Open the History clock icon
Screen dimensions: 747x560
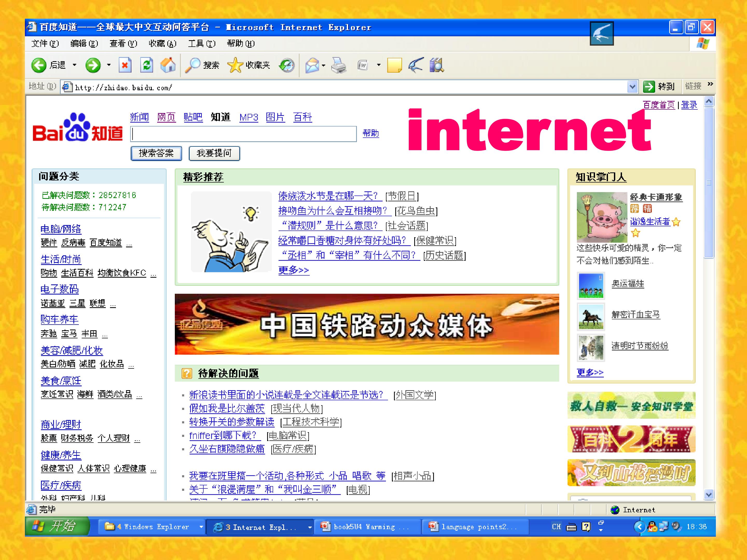point(287,65)
